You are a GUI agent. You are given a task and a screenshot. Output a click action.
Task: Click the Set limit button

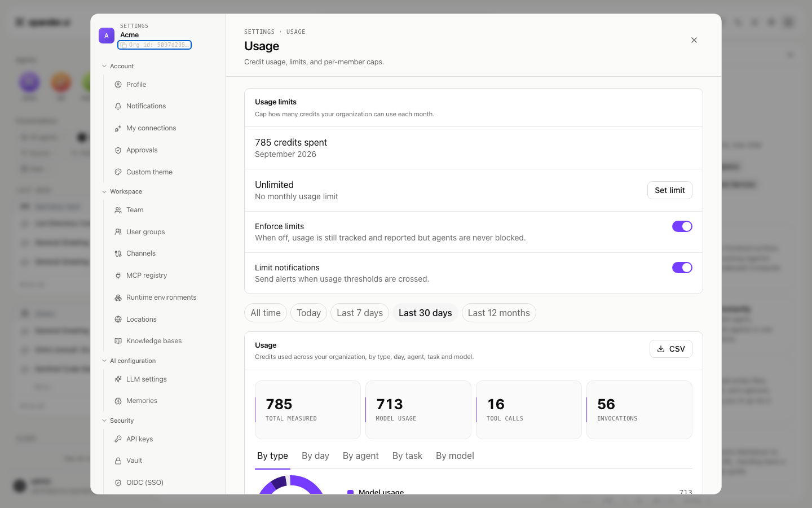tap(670, 190)
